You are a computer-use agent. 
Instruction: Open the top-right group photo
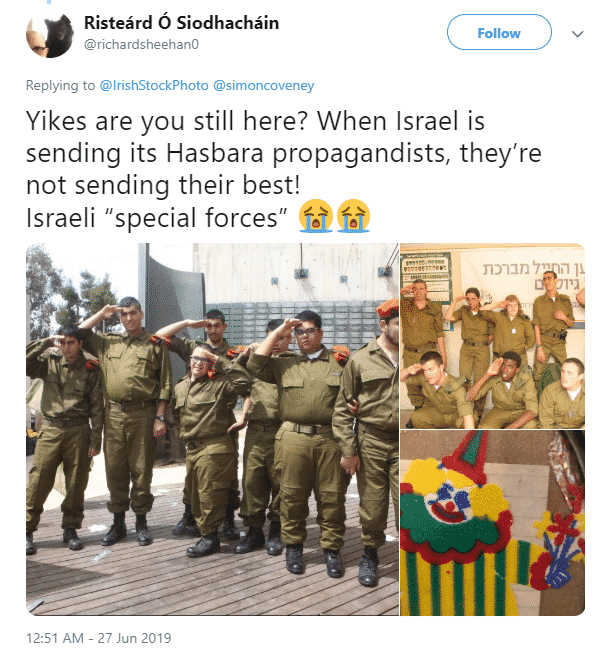[492, 336]
